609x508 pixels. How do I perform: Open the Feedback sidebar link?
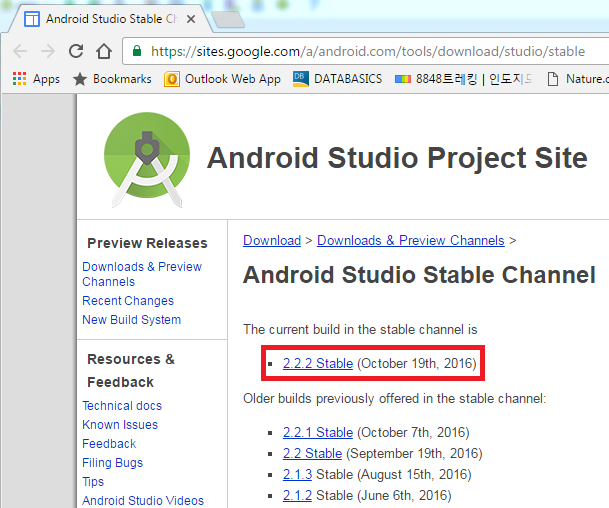[x=109, y=444]
